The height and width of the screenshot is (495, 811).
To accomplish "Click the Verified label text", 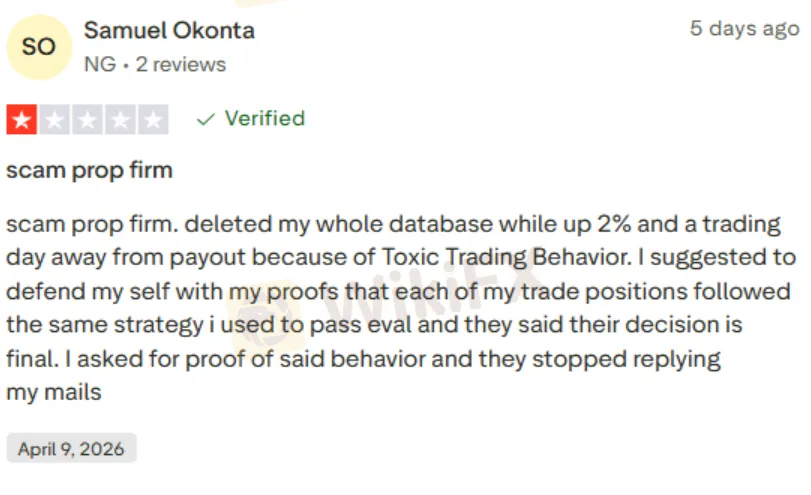I will point(264,118).
